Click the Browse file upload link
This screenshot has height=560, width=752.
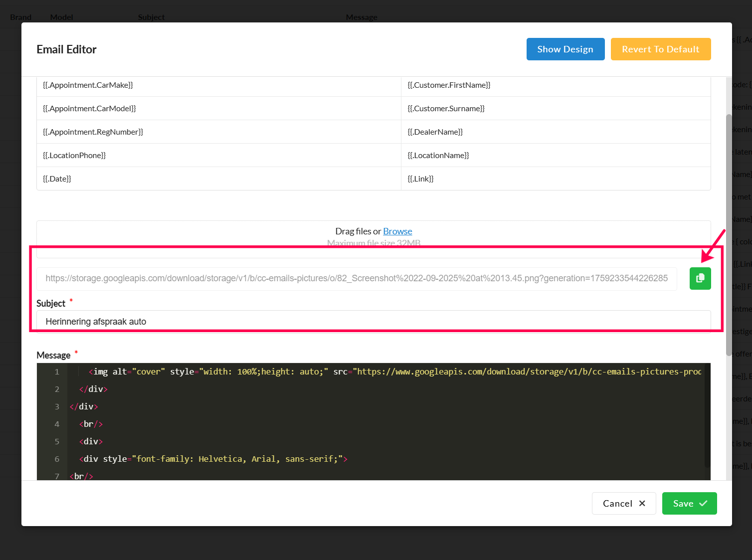point(397,231)
